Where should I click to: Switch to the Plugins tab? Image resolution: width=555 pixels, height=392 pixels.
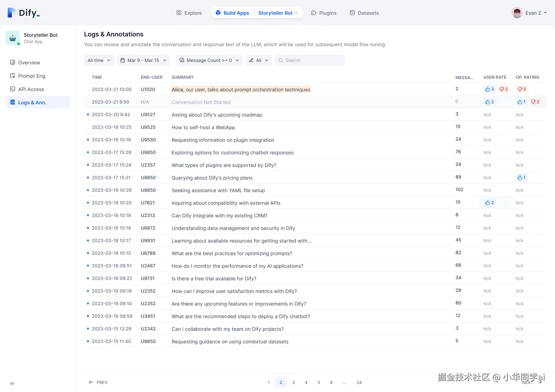pyautogui.click(x=324, y=13)
